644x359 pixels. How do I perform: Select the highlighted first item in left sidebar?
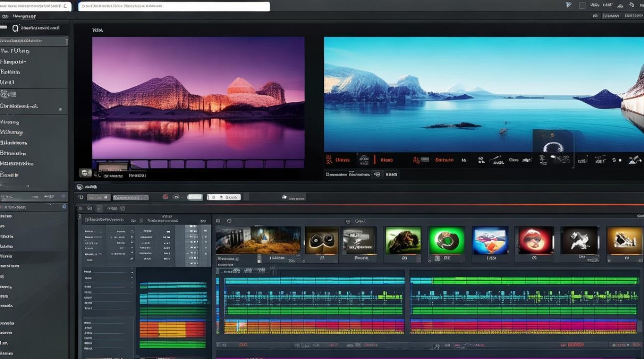pyautogui.click(x=34, y=41)
